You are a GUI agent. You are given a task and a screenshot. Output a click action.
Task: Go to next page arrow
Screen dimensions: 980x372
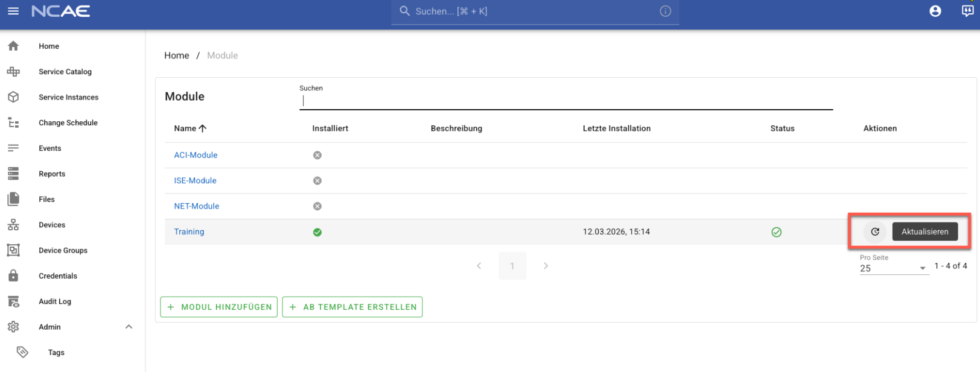[546, 266]
